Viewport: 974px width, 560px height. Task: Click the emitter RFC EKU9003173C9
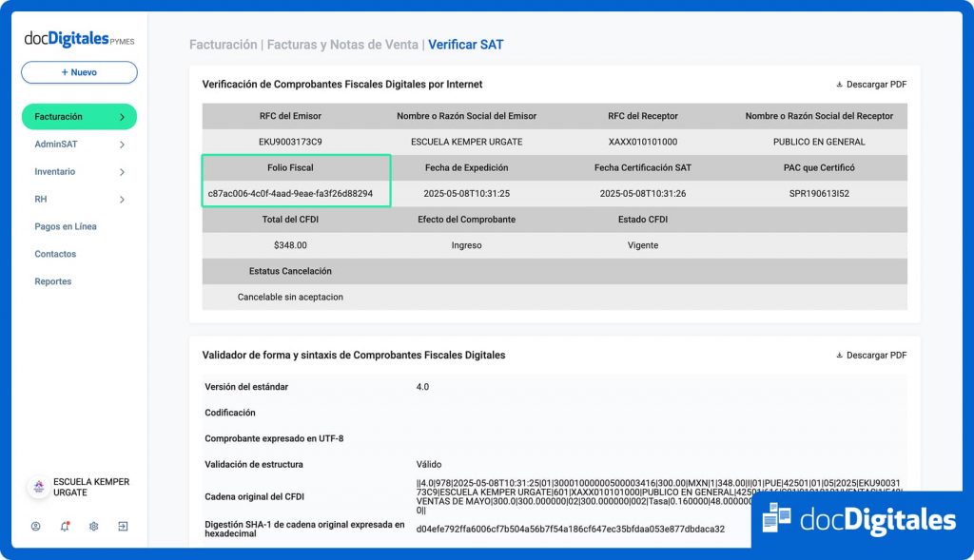click(290, 142)
